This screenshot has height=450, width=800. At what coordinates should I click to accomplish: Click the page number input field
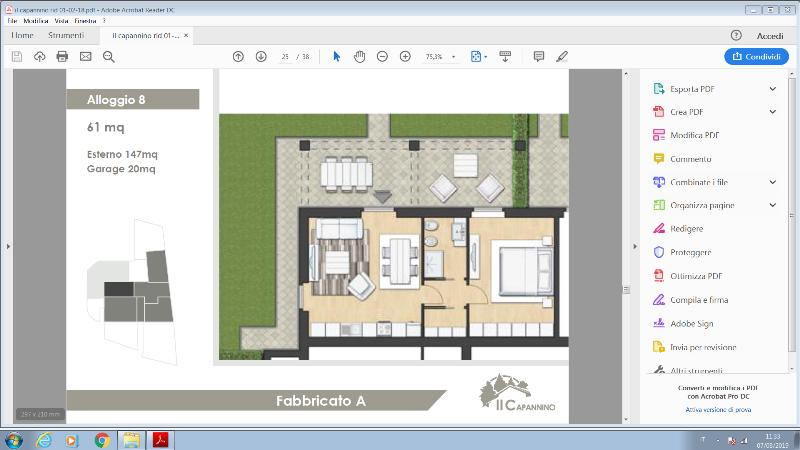tap(285, 57)
